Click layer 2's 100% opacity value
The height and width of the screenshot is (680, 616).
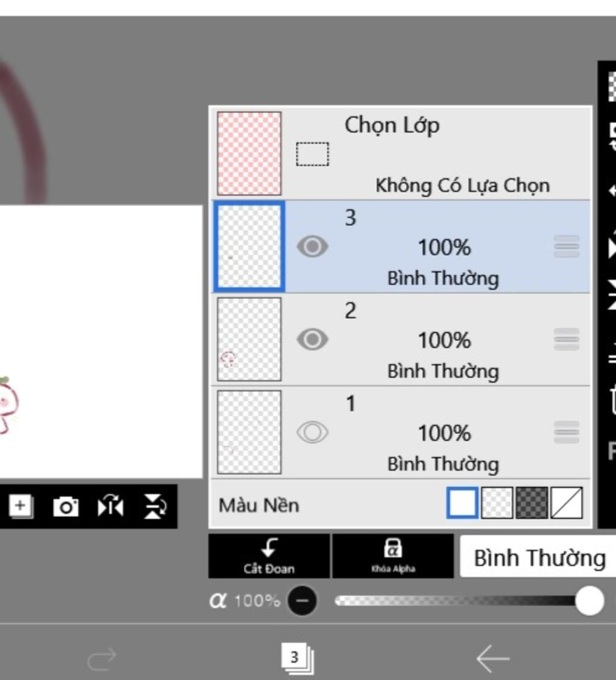pos(444,340)
